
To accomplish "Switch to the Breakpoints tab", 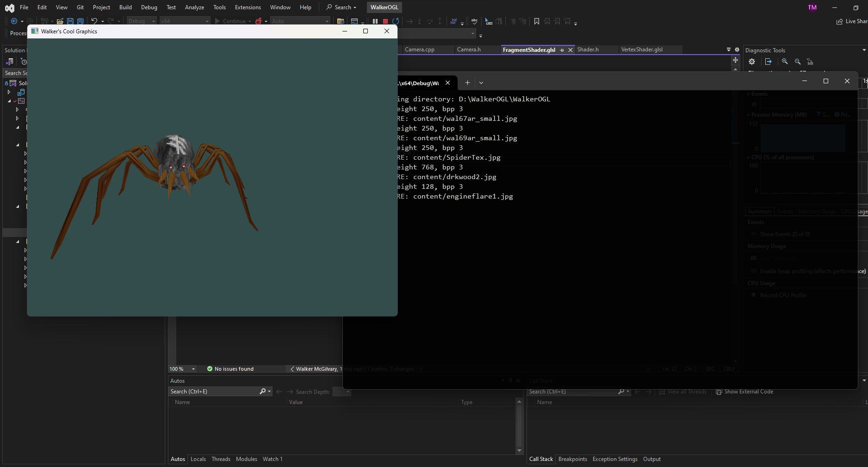I will 573,459.
